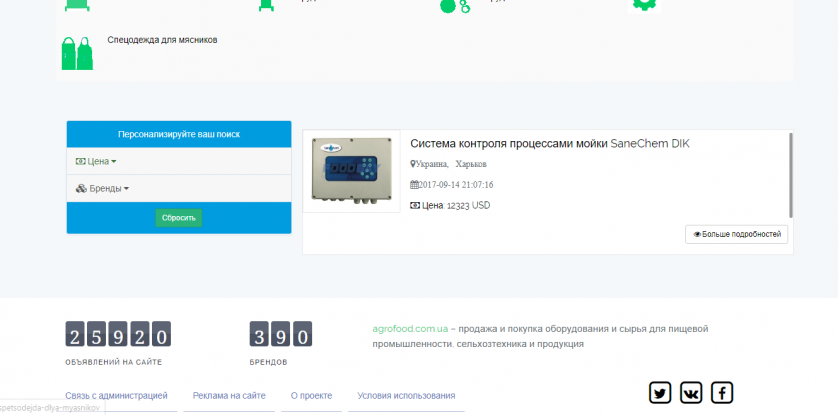
Task: Open Условия использования footer link
Action: point(406,396)
